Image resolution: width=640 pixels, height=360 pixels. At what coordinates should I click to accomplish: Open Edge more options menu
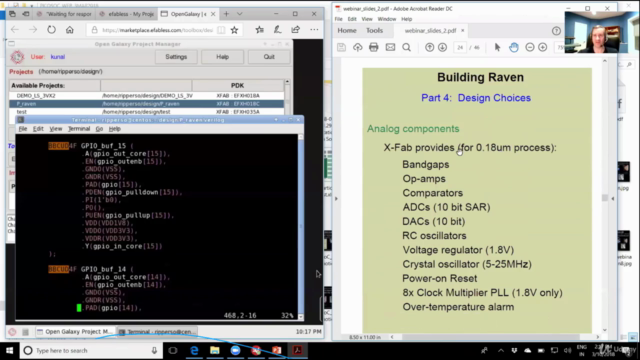pyautogui.click(x=314, y=29)
